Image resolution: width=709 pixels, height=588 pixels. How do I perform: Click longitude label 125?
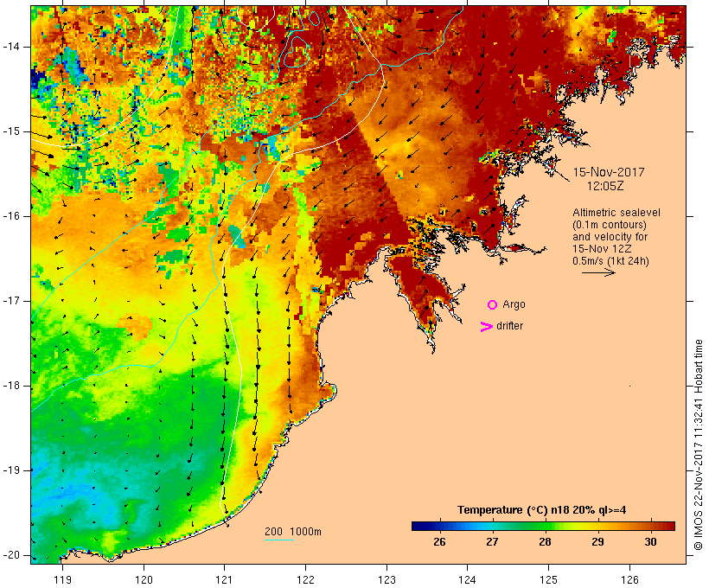pyautogui.click(x=548, y=579)
